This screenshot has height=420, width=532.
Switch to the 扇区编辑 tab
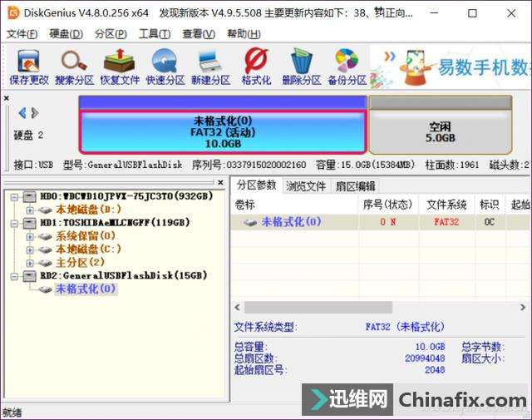356,186
